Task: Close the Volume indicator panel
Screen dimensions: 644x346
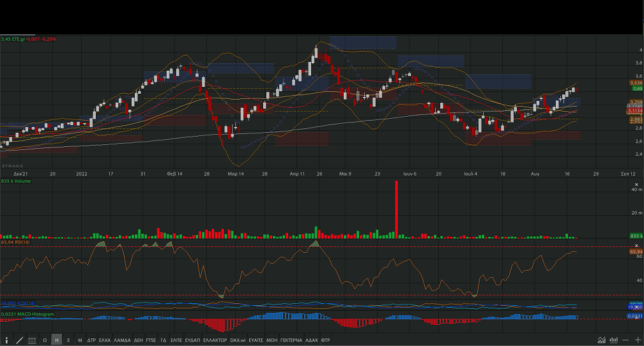Action: pos(636,182)
